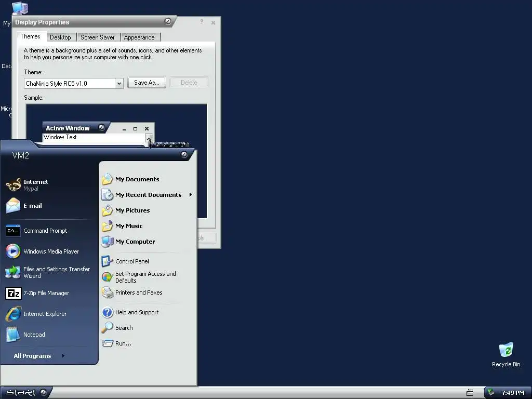Expand My Recent Documents submenu arrow
532x399 pixels.
(191, 195)
